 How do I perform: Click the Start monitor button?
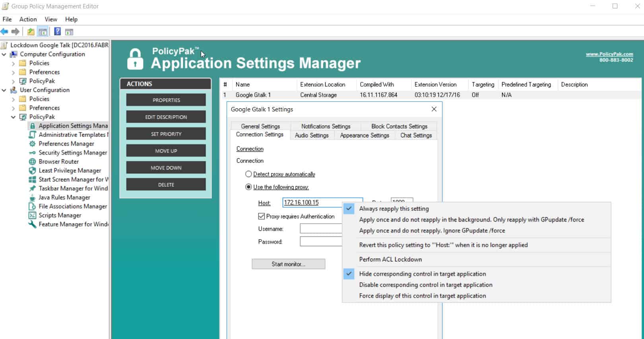pyautogui.click(x=288, y=264)
